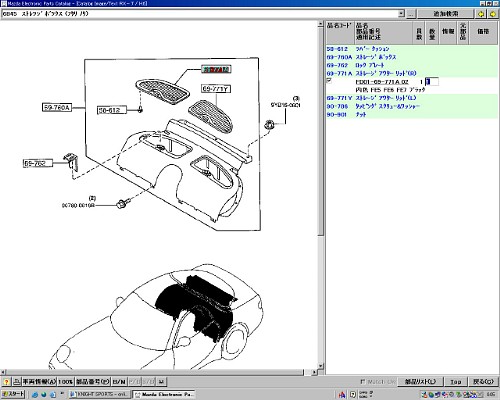Image resolution: width=500 pixels, height=400 pixels.
Task: Switch to KNIGHT SPORTS taskbar window
Action: (x=99, y=394)
